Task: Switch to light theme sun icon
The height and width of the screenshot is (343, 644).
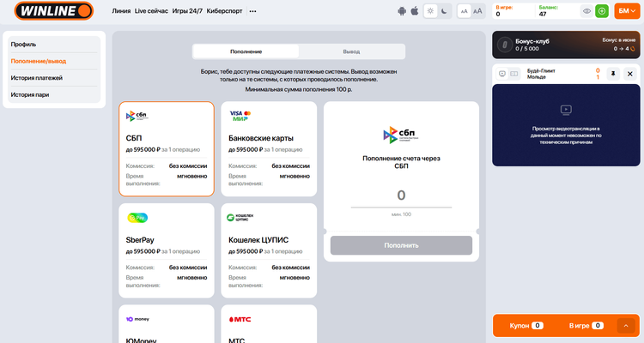Action: [430, 11]
